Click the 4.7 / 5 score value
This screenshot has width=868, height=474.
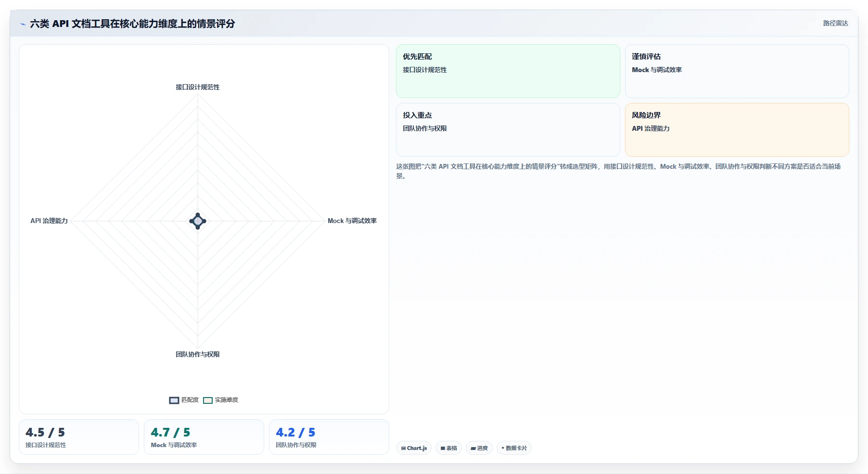170,432
